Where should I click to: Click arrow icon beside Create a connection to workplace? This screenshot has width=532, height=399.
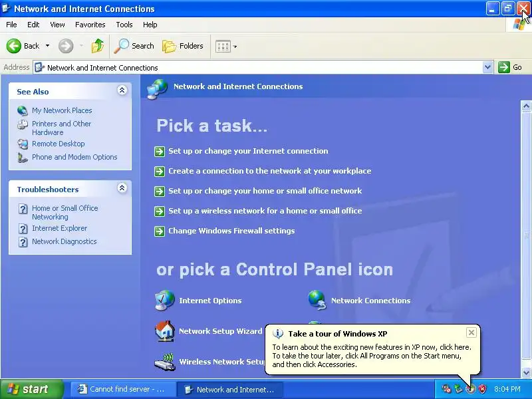(160, 171)
